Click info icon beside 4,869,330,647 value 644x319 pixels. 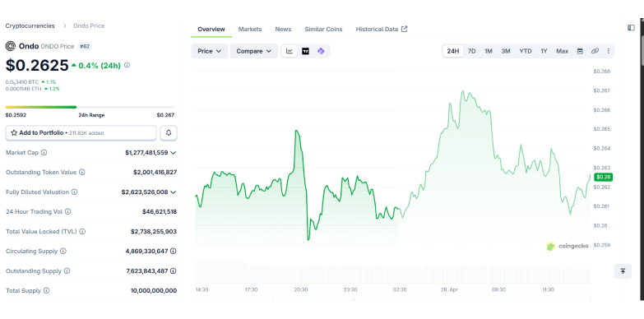tap(174, 251)
